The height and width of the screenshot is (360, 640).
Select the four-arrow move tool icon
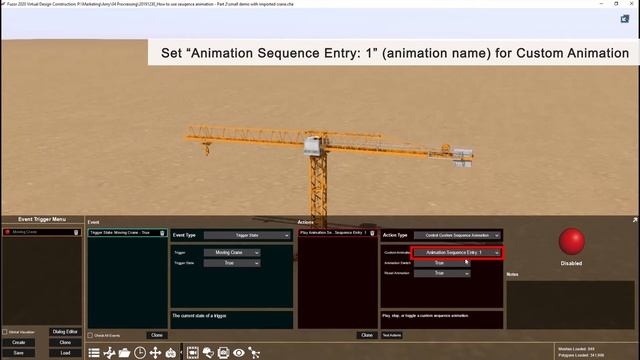156,353
